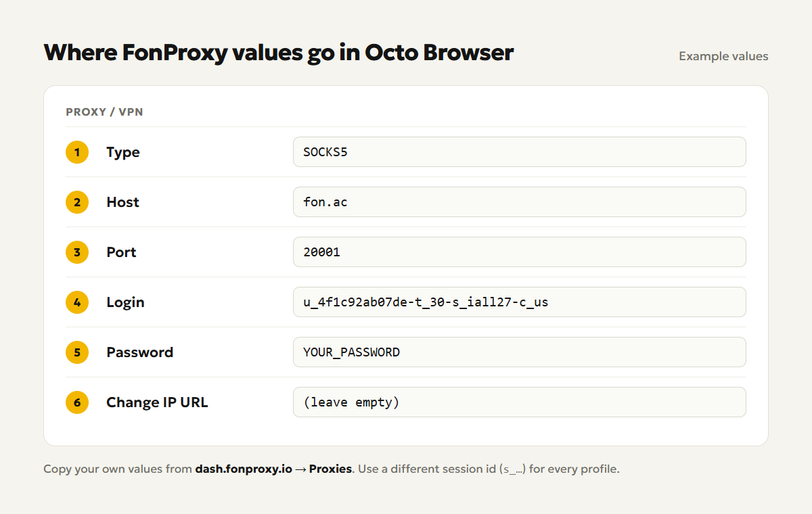This screenshot has width=812, height=514.
Task: Click the Type field showing SOCKS5
Action: tap(519, 152)
